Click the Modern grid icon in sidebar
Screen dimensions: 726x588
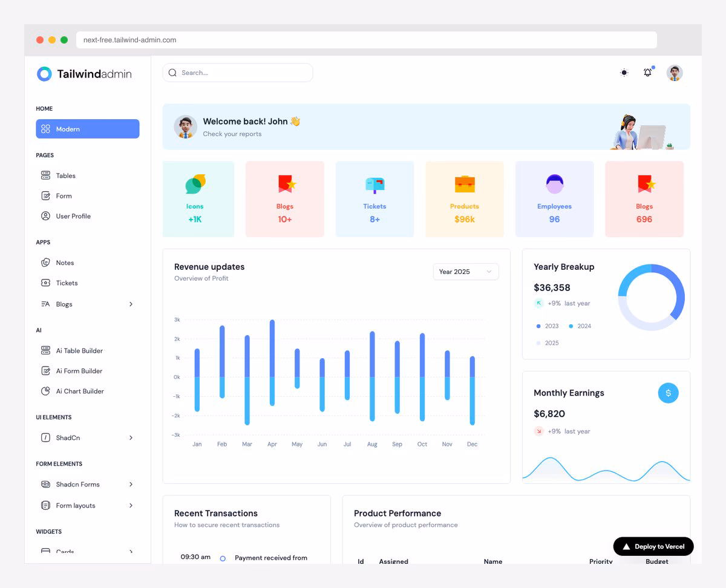coord(45,129)
